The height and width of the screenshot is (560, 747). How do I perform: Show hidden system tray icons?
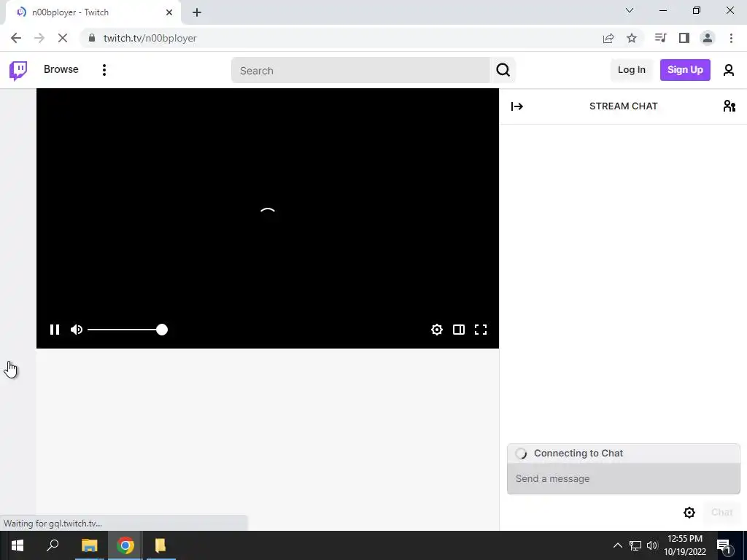click(x=617, y=545)
